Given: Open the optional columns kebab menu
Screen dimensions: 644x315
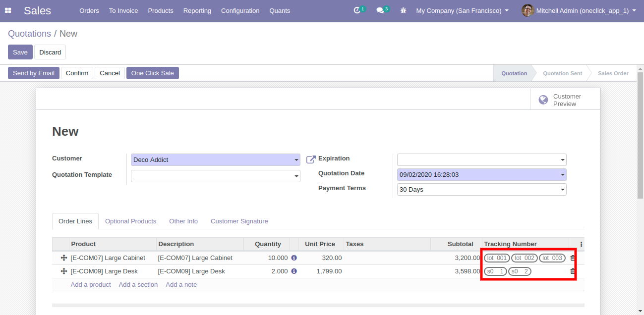Looking at the screenshot, I should (581, 244).
